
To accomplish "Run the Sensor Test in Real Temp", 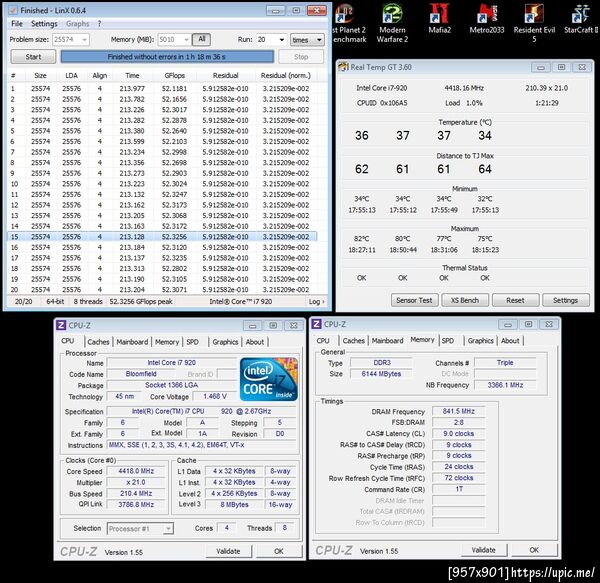I will (x=414, y=300).
